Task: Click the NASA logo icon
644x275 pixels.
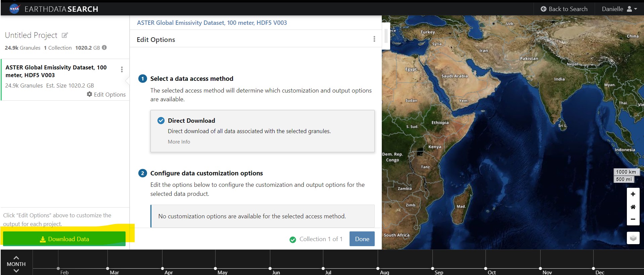Action: pyautogui.click(x=14, y=9)
